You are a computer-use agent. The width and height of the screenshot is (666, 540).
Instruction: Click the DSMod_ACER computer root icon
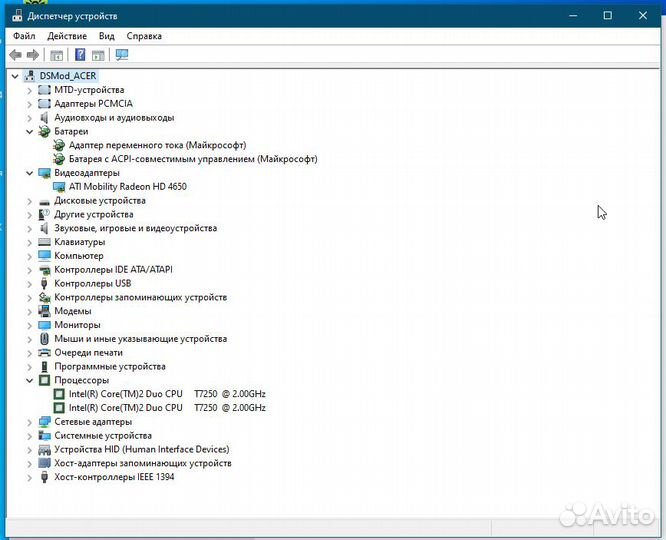(x=30, y=76)
